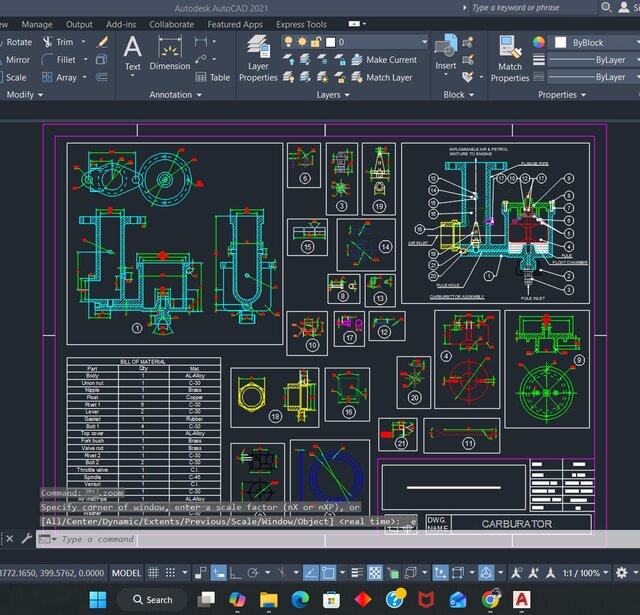Select the Dimension tool
The image size is (640, 615).
[170, 53]
